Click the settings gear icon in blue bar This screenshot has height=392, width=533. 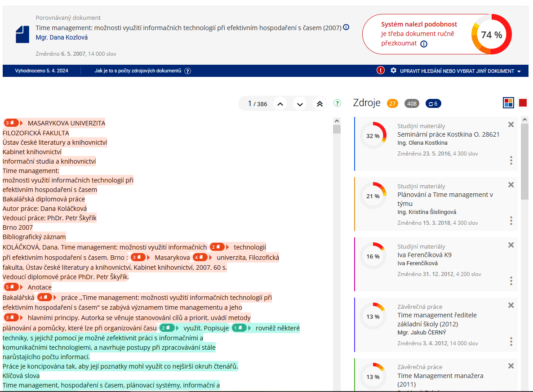tap(393, 71)
